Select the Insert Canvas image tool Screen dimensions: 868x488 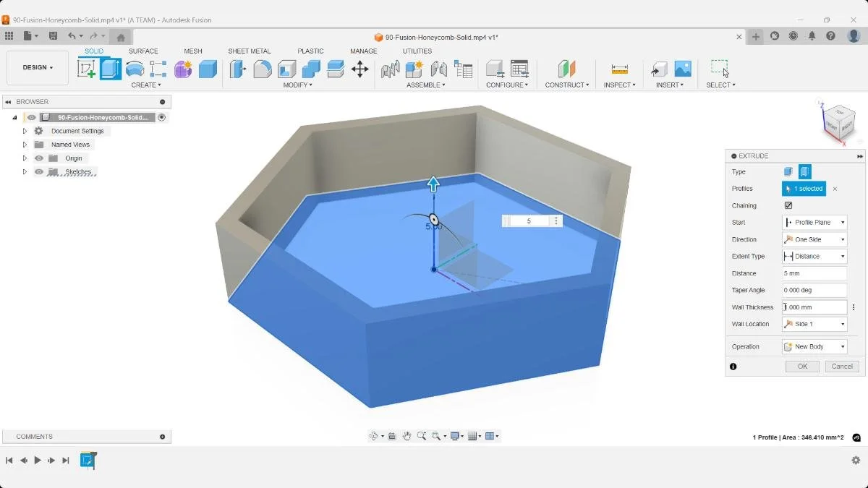683,69
